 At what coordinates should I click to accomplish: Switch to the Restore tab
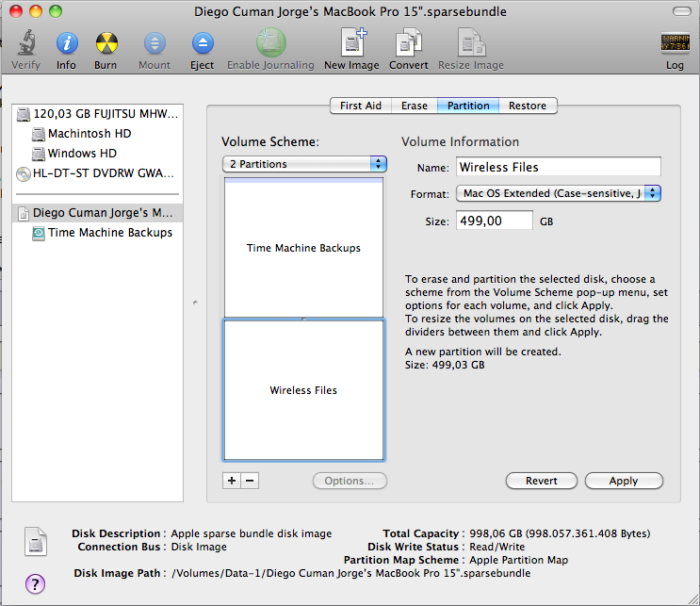coord(528,106)
